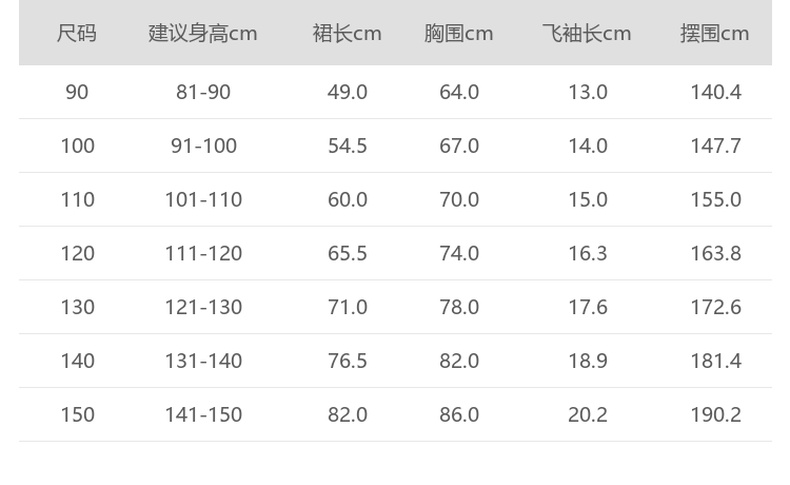Screen dimensions: 790x485
Task: Click the 16.3 sleeve length cell
Action: coord(587,254)
